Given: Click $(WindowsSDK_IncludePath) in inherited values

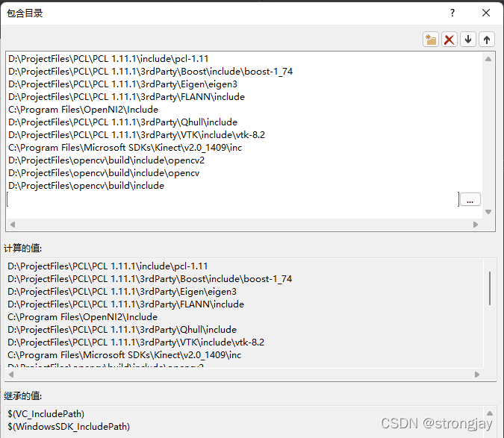Looking at the screenshot, I should (x=69, y=427).
